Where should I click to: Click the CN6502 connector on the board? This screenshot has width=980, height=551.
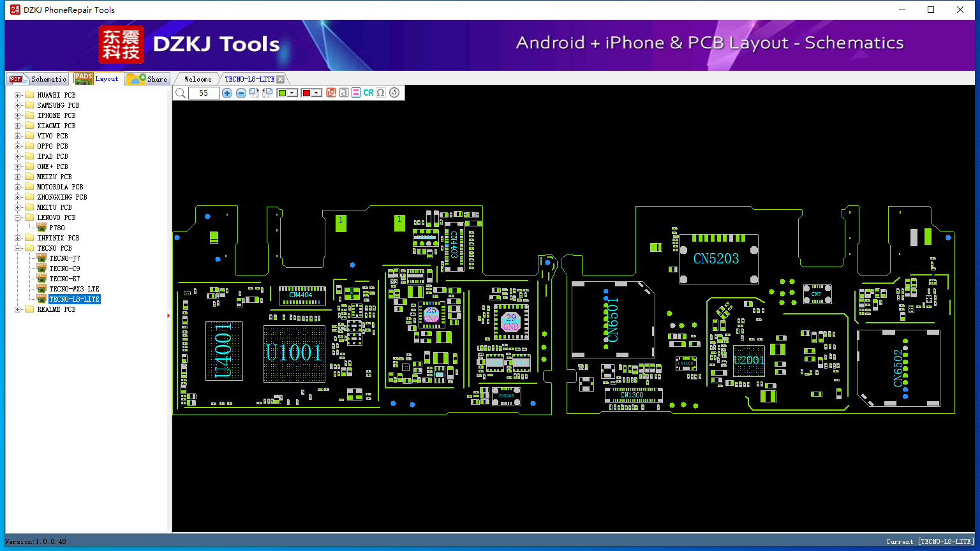[x=898, y=368]
